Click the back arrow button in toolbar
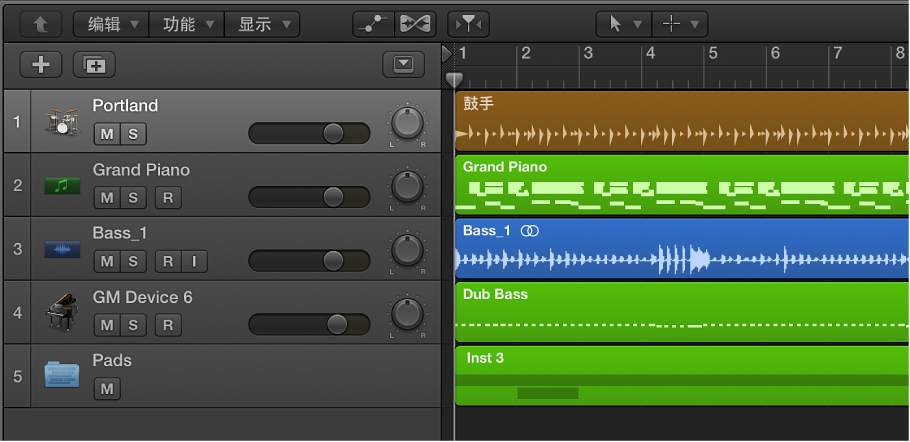This screenshot has width=910, height=442. (x=40, y=24)
